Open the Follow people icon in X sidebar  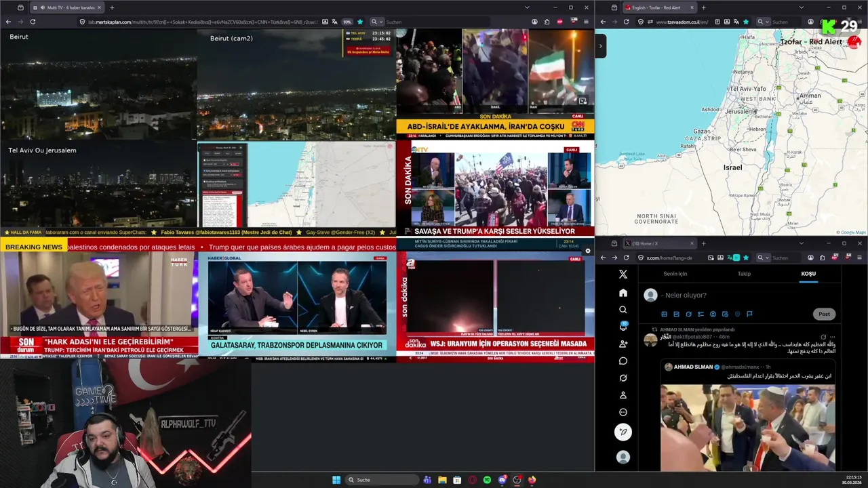click(x=623, y=344)
